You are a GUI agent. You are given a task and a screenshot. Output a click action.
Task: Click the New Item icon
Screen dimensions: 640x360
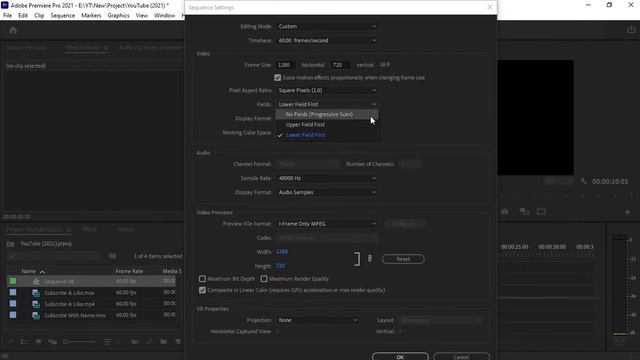(178, 342)
